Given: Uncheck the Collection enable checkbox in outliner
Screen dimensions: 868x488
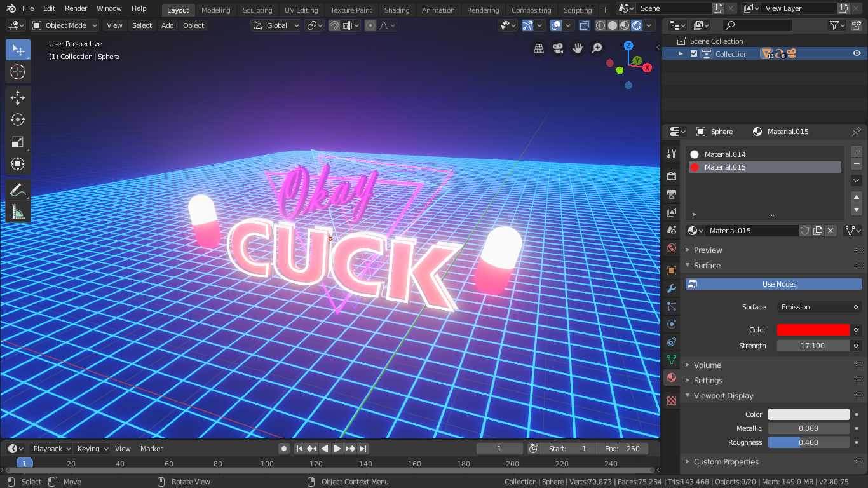Looking at the screenshot, I should [694, 53].
